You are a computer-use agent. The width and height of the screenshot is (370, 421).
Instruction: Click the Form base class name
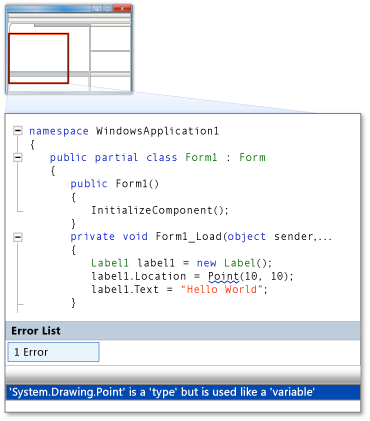(x=252, y=157)
